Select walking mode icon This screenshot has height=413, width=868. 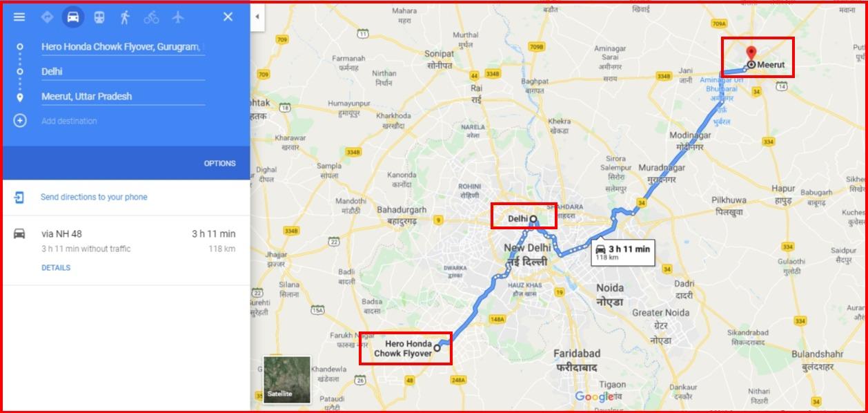[x=125, y=17]
